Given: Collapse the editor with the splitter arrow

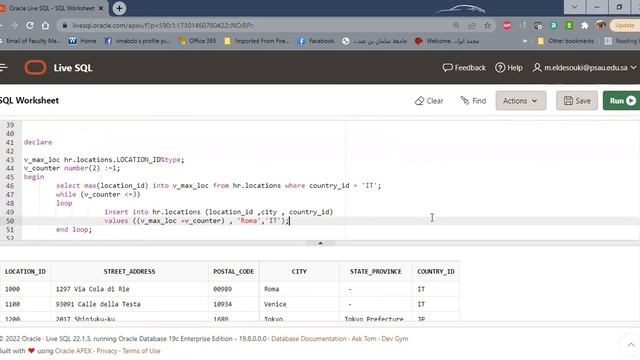Looking at the screenshot, I should coord(320,243).
